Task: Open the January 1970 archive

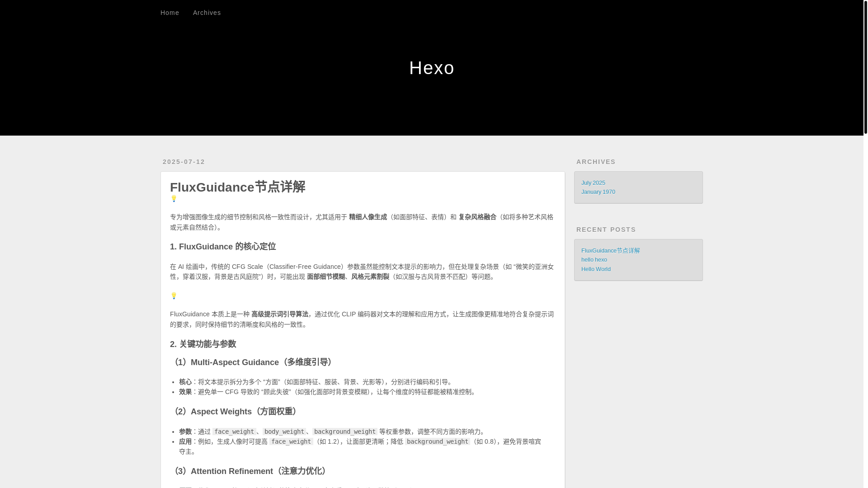Action: 598,192
